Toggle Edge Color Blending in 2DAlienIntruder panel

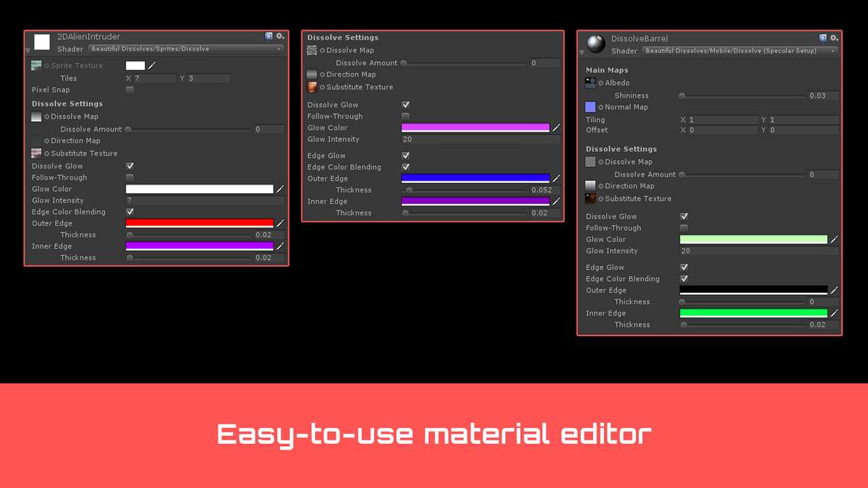tap(129, 212)
